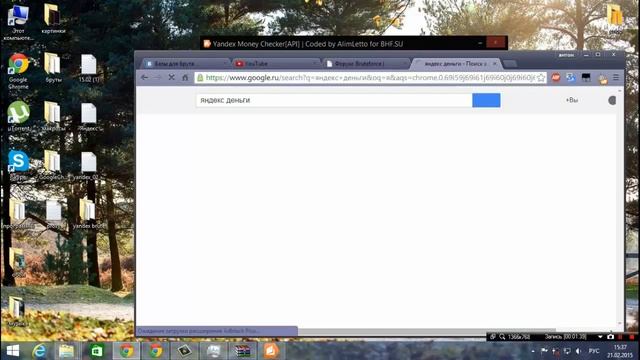Minimize the Yandex Money Checker window
This screenshot has height=360, width=640.
pyautogui.click(x=480, y=42)
